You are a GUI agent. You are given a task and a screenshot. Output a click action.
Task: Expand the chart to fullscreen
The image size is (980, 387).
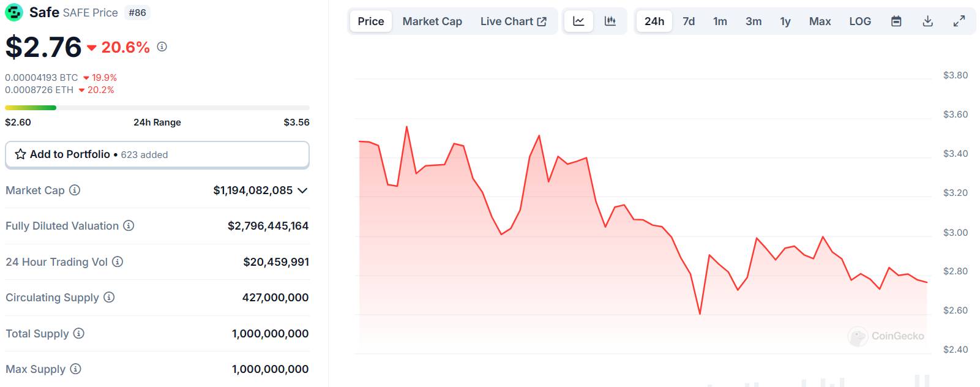(959, 21)
